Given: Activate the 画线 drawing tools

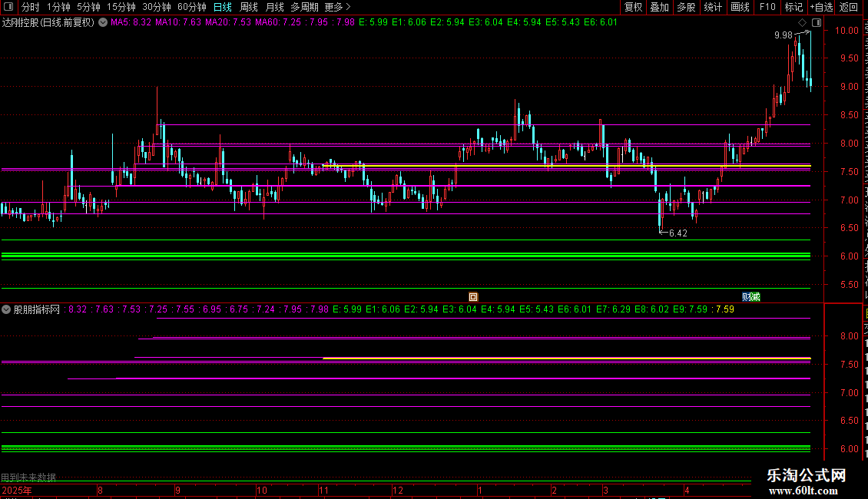Looking at the screenshot, I should (x=740, y=7).
